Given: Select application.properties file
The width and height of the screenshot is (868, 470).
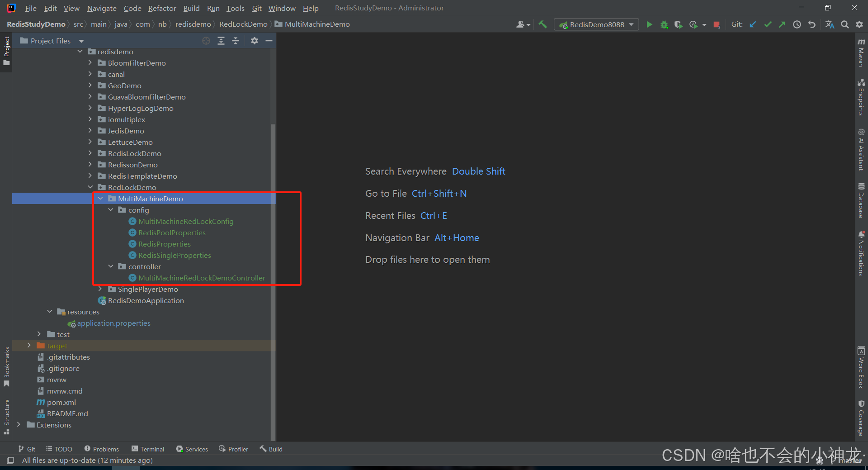Looking at the screenshot, I should pyautogui.click(x=113, y=323).
